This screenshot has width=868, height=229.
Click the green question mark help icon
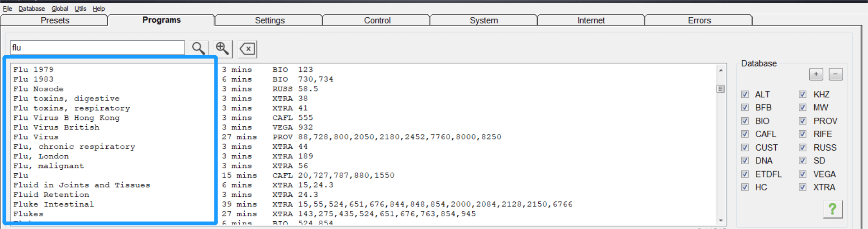tap(833, 209)
